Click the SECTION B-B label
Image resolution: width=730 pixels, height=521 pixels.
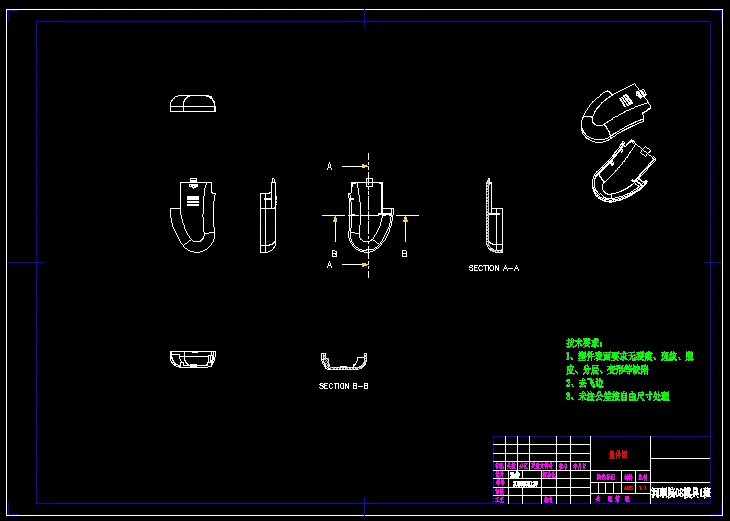click(x=344, y=386)
